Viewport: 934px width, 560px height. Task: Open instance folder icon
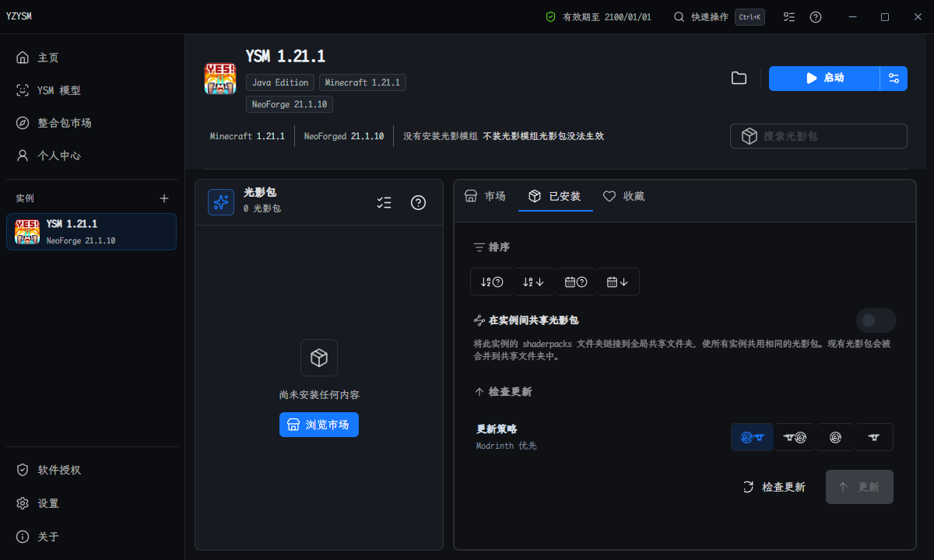click(x=739, y=78)
